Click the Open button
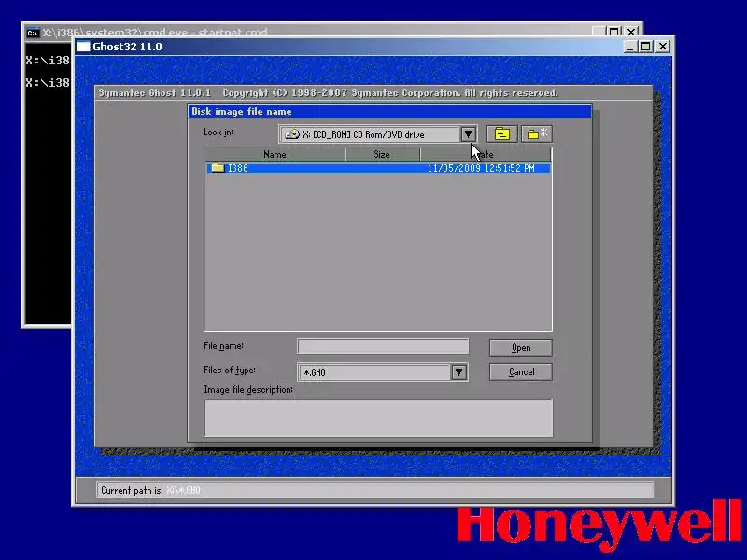This screenshot has height=560, width=747. tap(521, 347)
